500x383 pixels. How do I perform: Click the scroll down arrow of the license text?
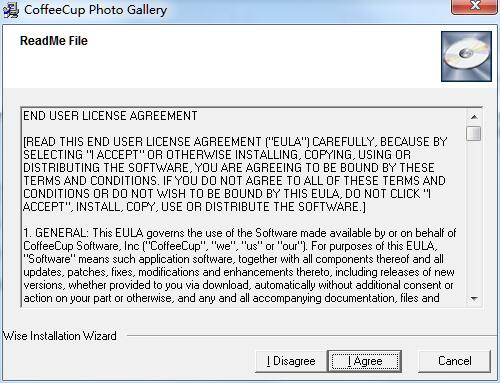pyautogui.click(x=474, y=299)
